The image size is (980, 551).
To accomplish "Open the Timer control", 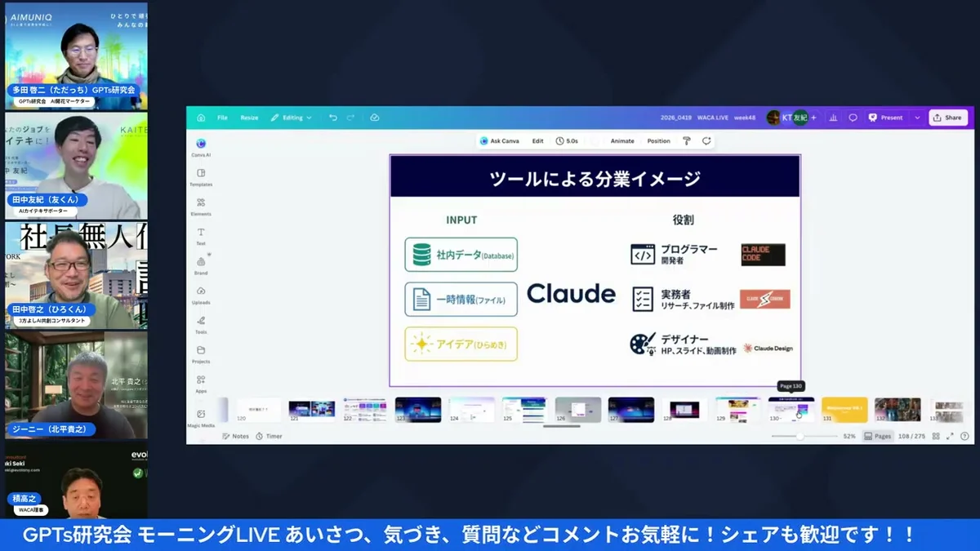I will pos(269,436).
